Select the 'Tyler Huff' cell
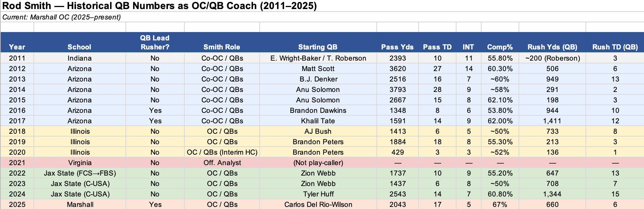The height and width of the screenshot is (209, 644). pos(318,194)
